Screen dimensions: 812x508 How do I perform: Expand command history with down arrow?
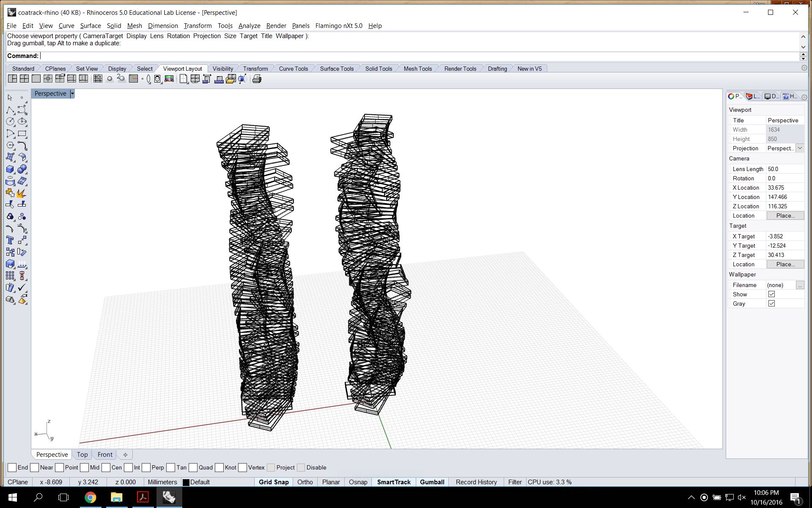coord(803,47)
